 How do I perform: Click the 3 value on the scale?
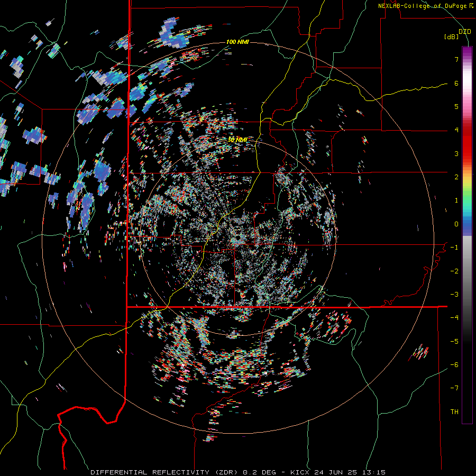[x=456, y=153]
